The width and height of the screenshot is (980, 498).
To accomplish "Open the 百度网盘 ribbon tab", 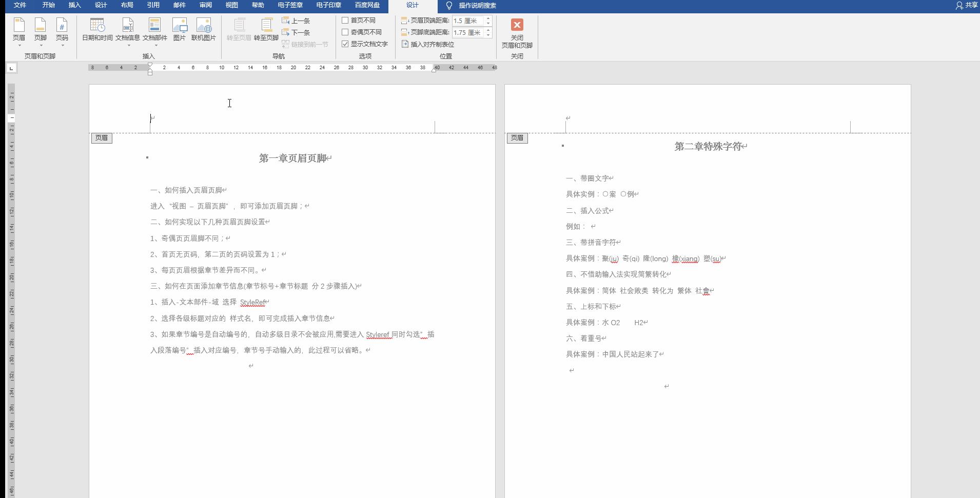I will click(x=366, y=6).
